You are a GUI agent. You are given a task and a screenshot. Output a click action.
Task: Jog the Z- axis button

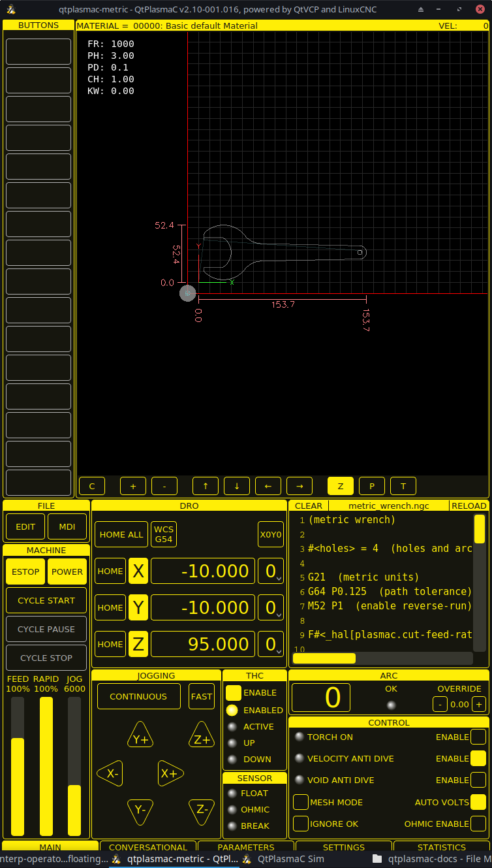(202, 810)
